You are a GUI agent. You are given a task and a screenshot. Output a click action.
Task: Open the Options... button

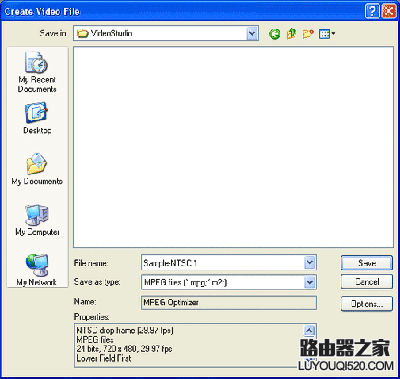(x=367, y=304)
